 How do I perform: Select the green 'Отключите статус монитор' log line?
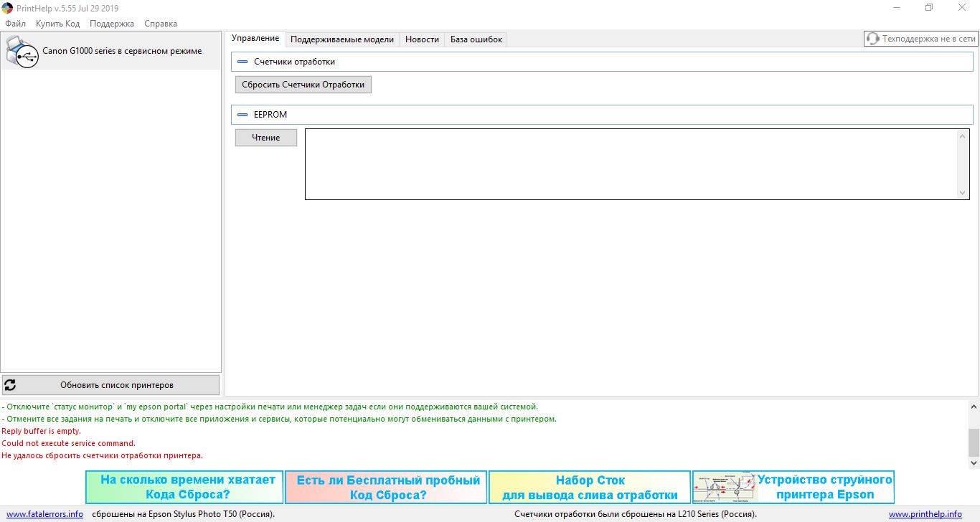[x=270, y=407]
